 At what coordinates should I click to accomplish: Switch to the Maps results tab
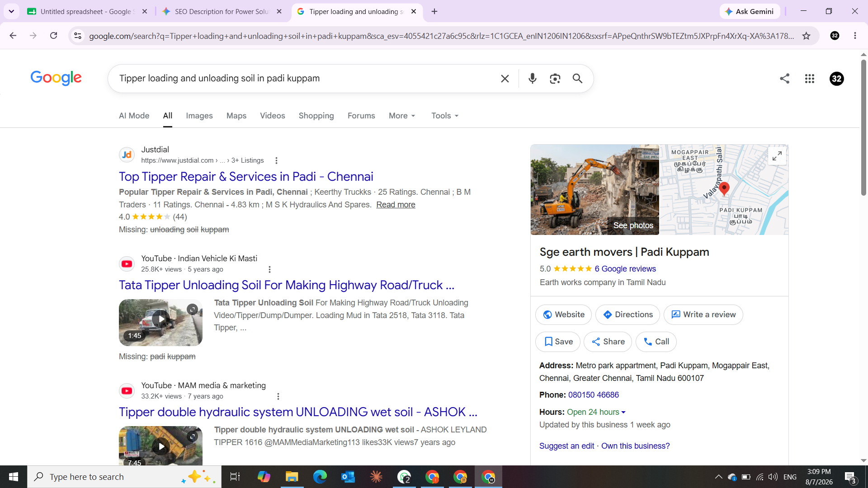(236, 116)
